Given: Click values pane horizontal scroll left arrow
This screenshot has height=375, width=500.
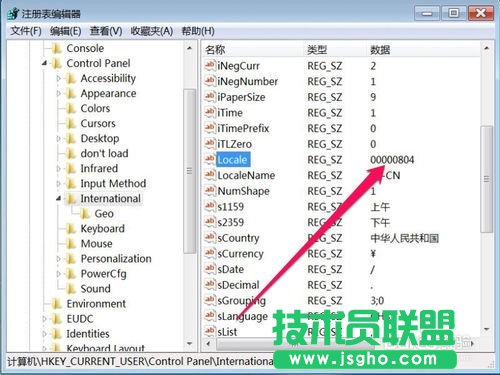Looking at the screenshot, I should point(209,343).
